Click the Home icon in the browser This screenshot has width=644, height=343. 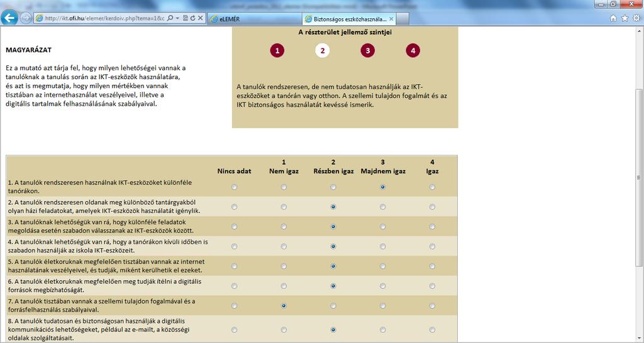(x=613, y=18)
